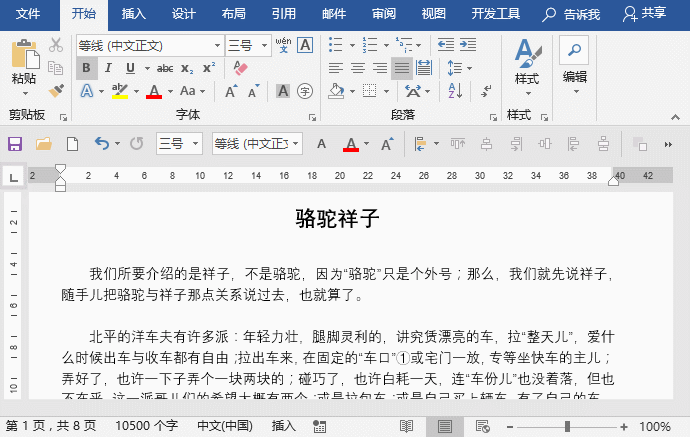Click the Paste clipboard icon
The width and height of the screenshot is (690, 437).
point(24,60)
